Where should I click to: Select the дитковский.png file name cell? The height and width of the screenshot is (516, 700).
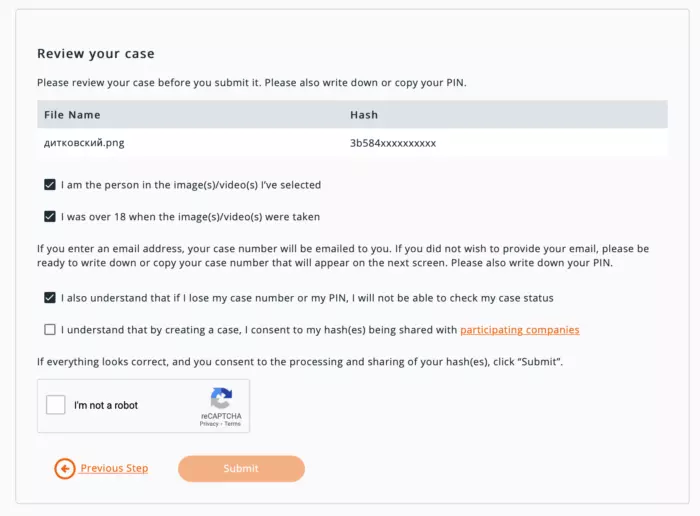[x=84, y=143]
